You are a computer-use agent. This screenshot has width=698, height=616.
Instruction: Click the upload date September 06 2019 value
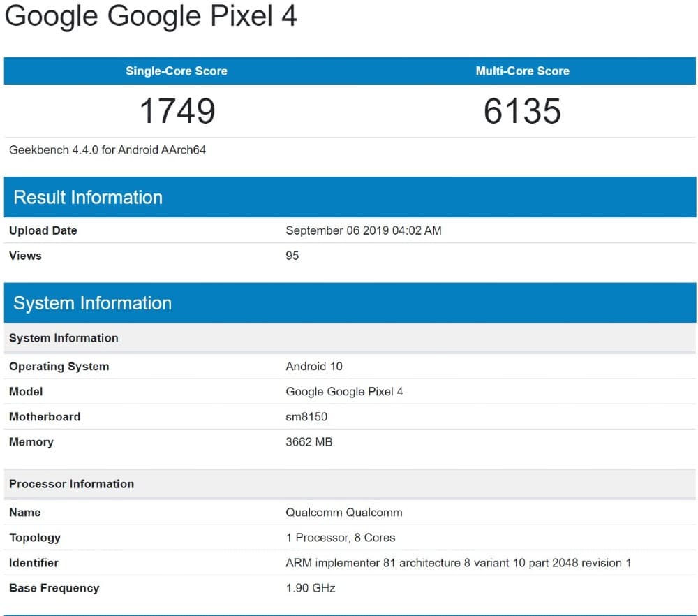[x=363, y=230]
